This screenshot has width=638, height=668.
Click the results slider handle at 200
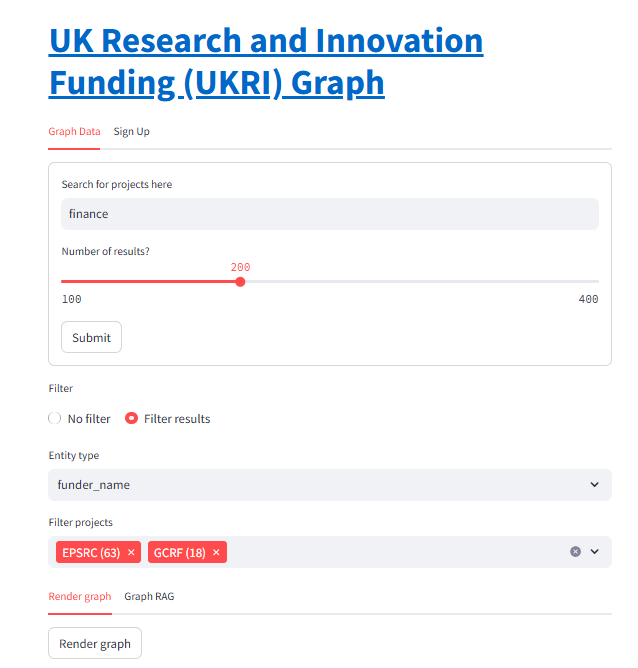coord(240,282)
